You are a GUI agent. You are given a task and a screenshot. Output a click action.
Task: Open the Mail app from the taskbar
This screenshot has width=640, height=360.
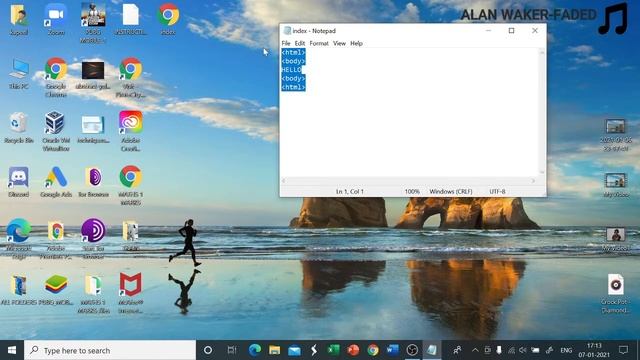pos(294,350)
